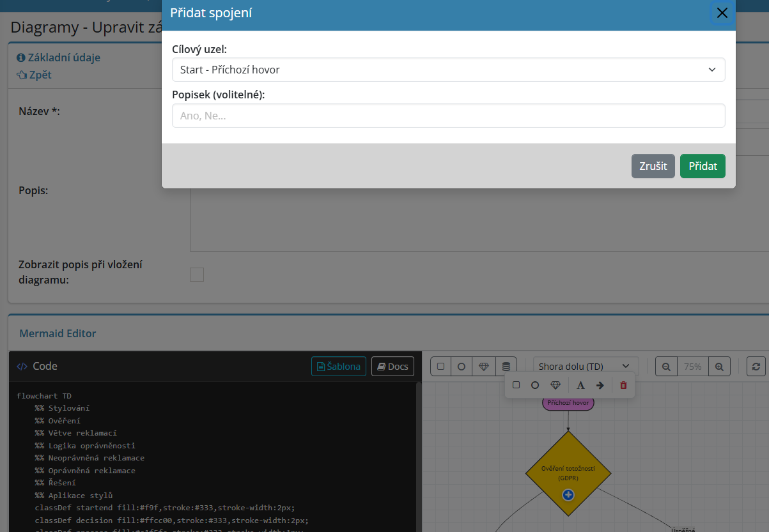The width and height of the screenshot is (769, 532).
Task: Close the 'Přidat spojení' dialog with X
Action: (x=722, y=13)
